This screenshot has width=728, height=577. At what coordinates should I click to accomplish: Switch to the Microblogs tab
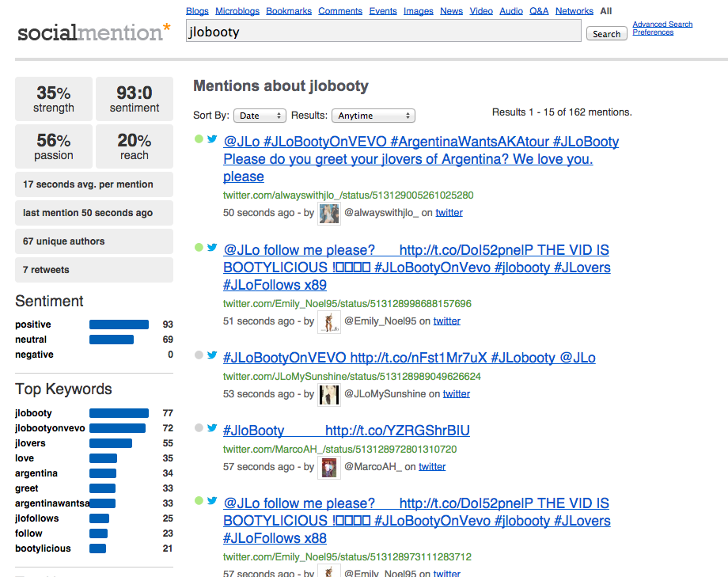(x=237, y=11)
